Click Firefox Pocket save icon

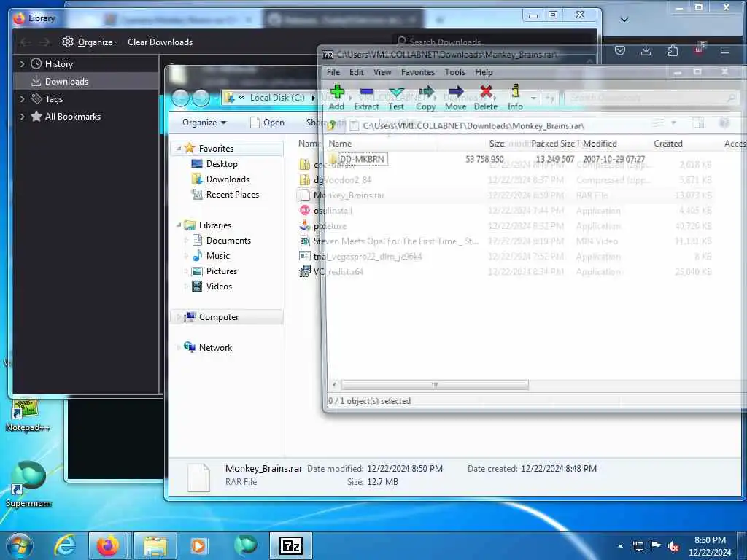tap(620, 50)
